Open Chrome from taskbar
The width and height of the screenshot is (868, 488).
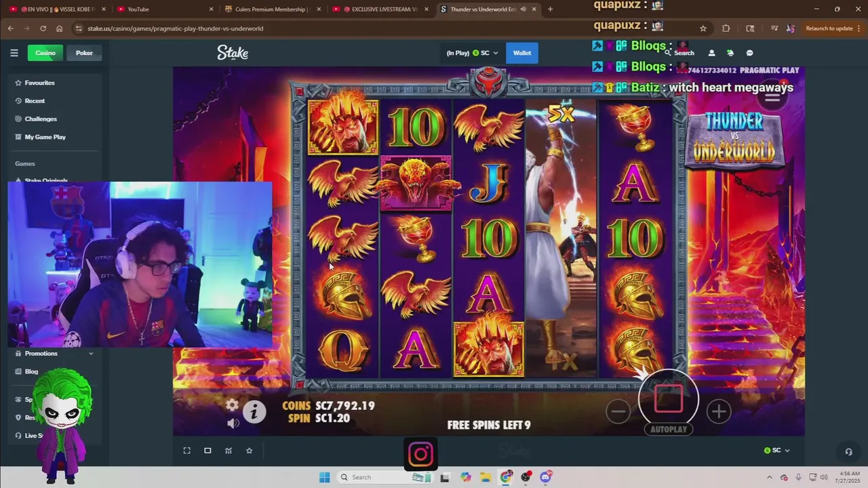point(506,477)
